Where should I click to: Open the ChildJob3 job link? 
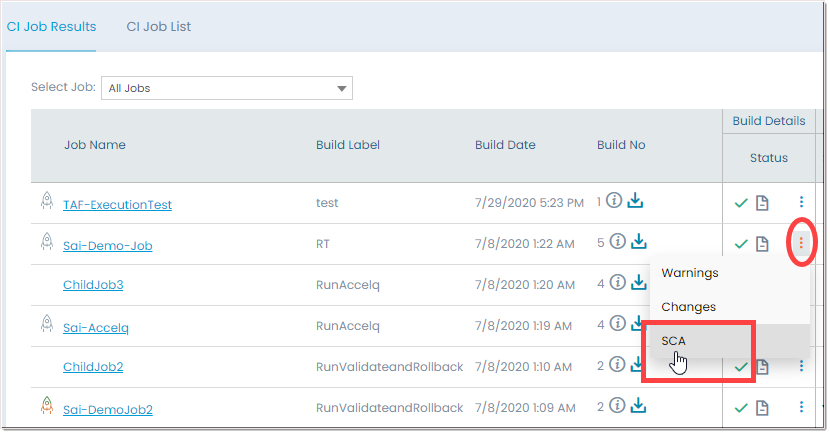[93, 285]
